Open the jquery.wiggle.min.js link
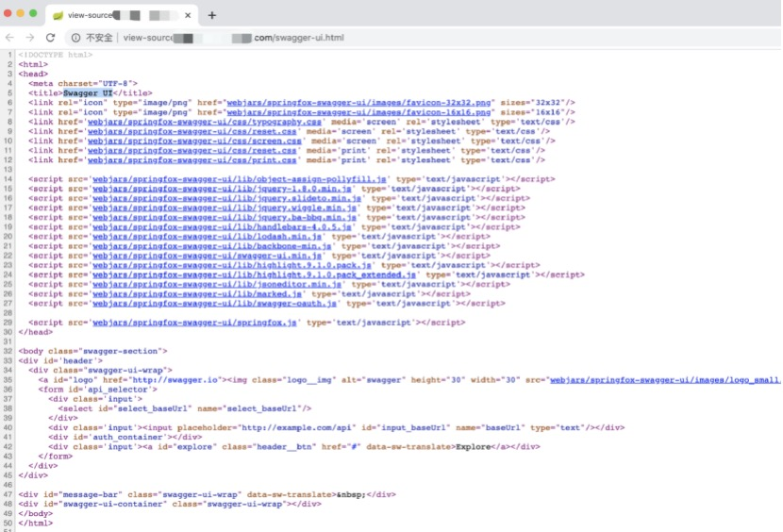Screen dimensions: 783x532 click(x=225, y=208)
